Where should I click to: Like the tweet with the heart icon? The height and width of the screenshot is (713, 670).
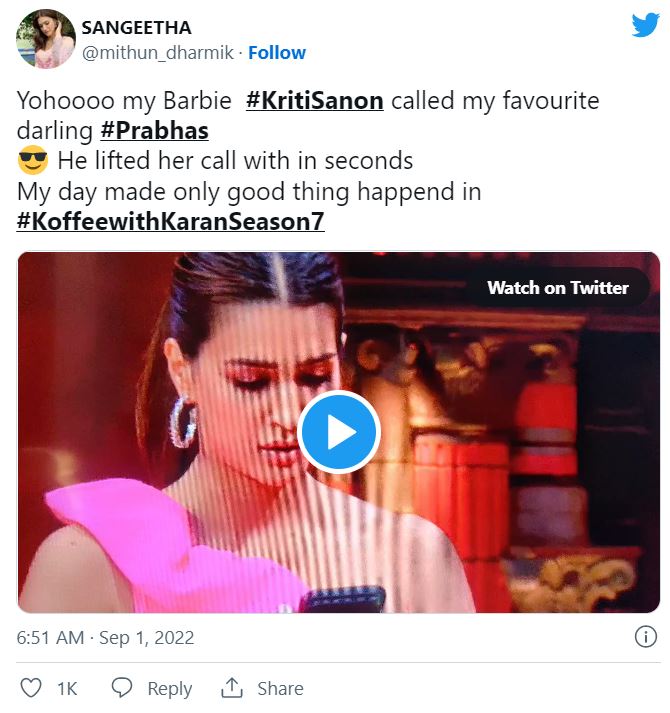[31, 688]
